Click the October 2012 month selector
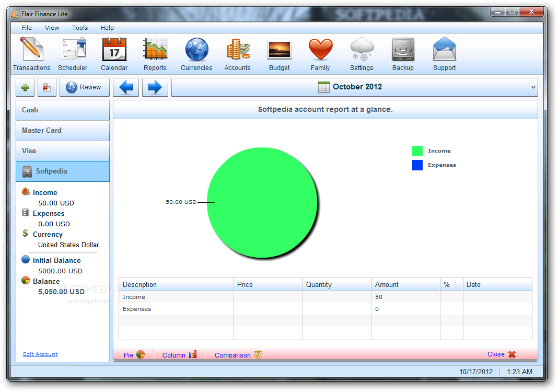 click(x=350, y=87)
